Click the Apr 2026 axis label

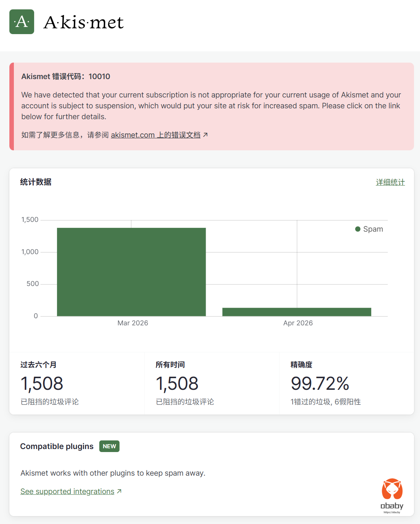pos(298,323)
